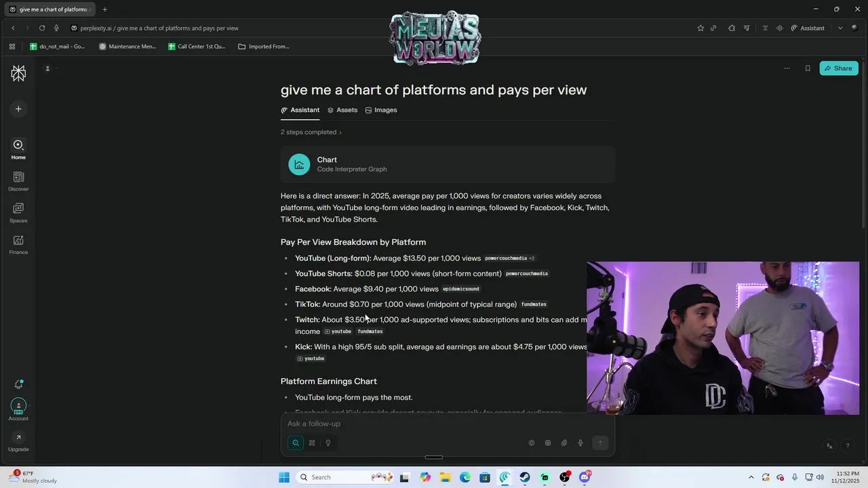Open the weather widget showing 67°F
The height and width of the screenshot is (488, 868).
click(x=33, y=477)
